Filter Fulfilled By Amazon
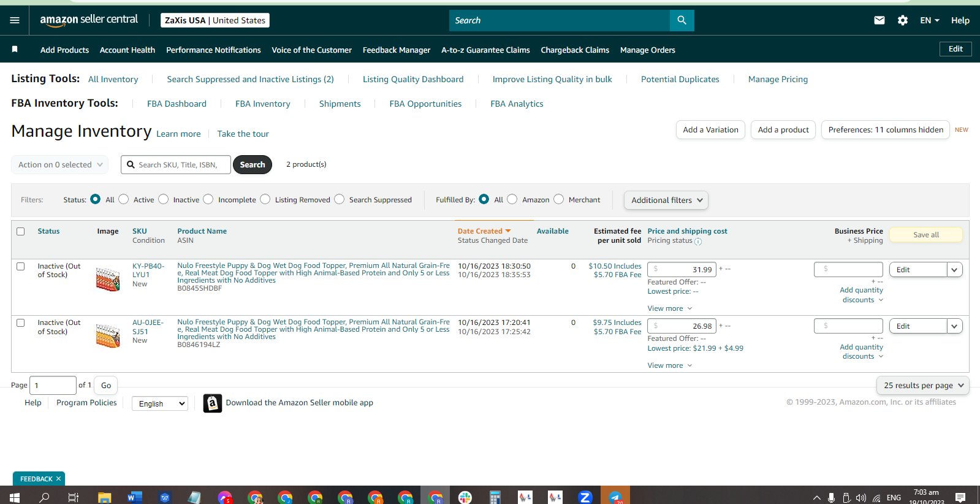 (512, 199)
